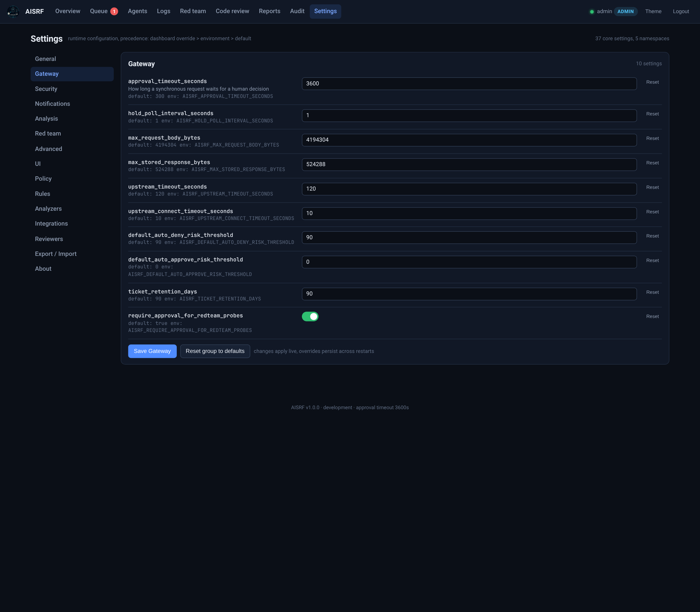Click the AISRF logo icon
This screenshot has height=612, width=700.
point(13,11)
